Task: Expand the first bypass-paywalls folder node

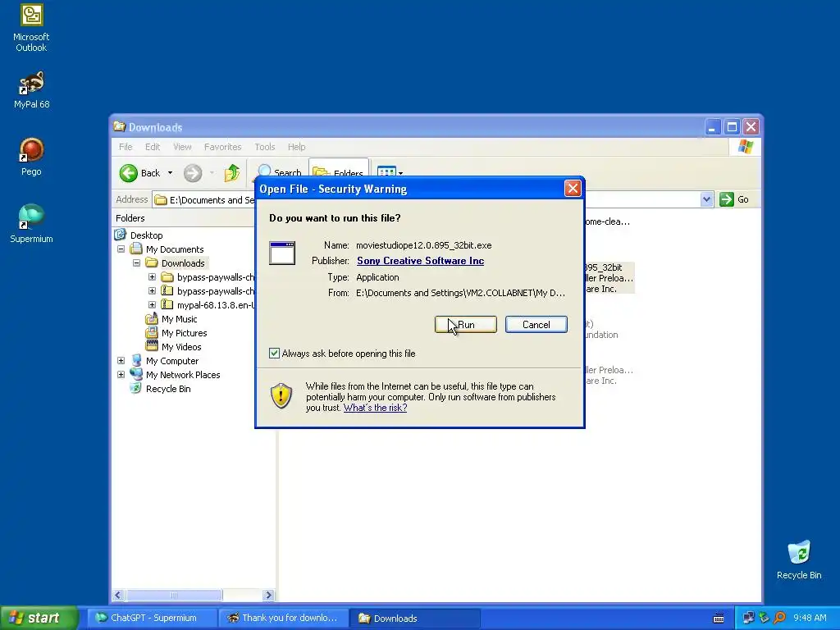Action: pos(152,277)
